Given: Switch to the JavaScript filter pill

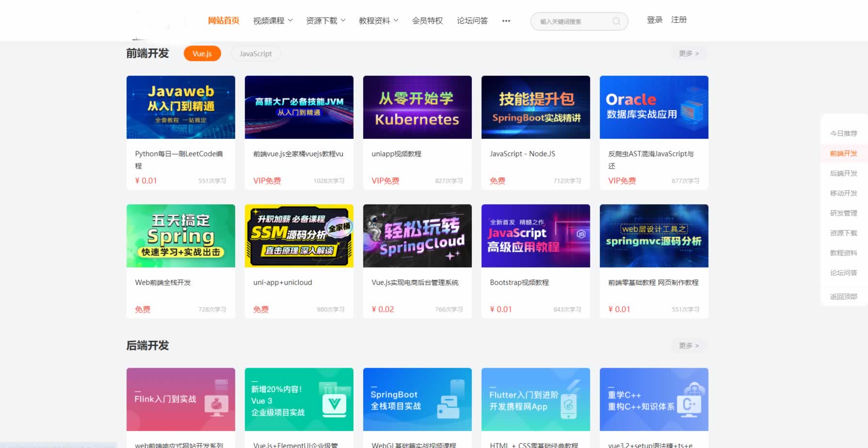Looking at the screenshot, I should coord(256,54).
